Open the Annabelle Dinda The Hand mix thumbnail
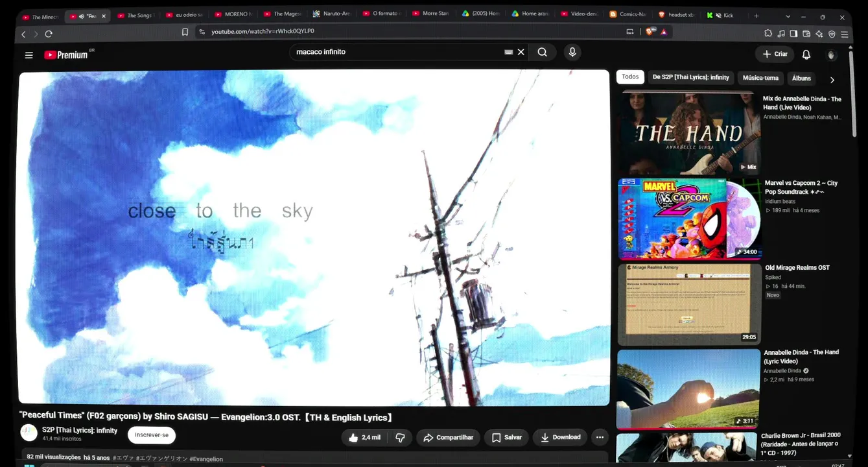The width and height of the screenshot is (868, 467). point(688,133)
